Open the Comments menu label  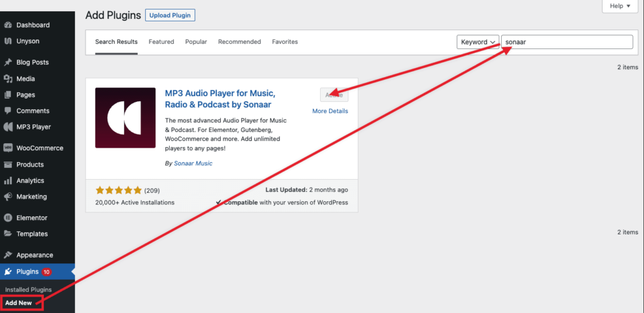pyautogui.click(x=33, y=111)
